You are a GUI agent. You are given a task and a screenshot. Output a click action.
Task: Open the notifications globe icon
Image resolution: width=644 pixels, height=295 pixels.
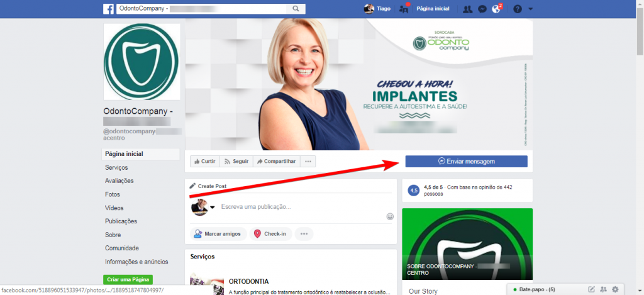(x=496, y=9)
